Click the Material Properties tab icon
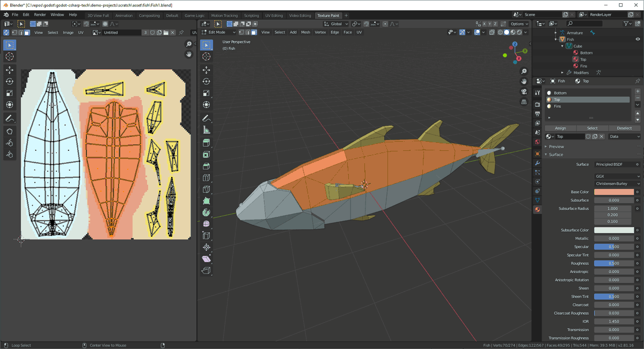 (537, 209)
